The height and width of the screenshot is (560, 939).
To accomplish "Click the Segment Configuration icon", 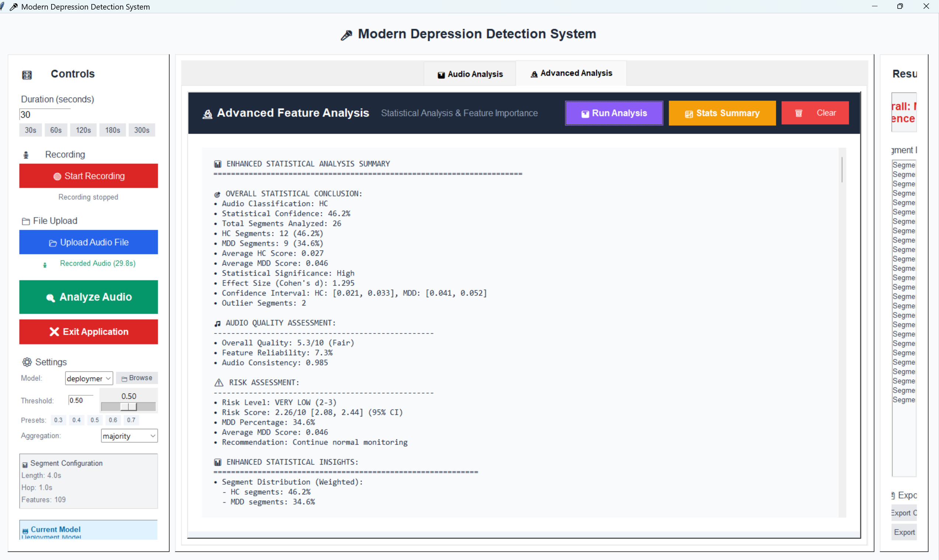I will pyautogui.click(x=25, y=464).
